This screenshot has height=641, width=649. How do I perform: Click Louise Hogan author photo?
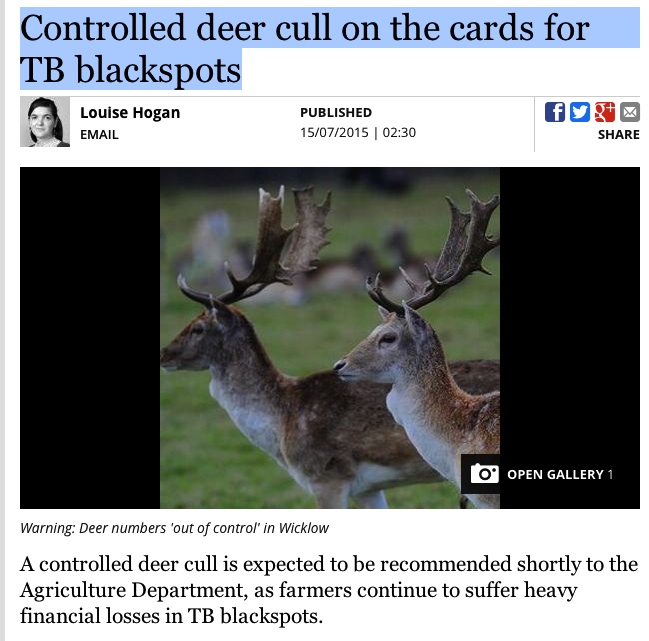pyautogui.click(x=45, y=122)
